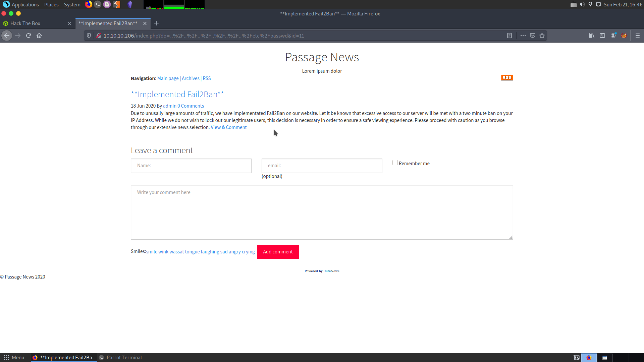
Task: Click the orange RSS feed badge
Action: [507, 77]
